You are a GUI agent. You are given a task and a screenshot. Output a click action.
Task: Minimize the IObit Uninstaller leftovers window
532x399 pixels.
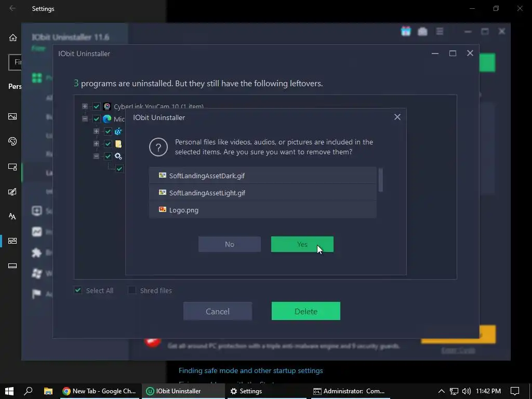(x=435, y=54)
